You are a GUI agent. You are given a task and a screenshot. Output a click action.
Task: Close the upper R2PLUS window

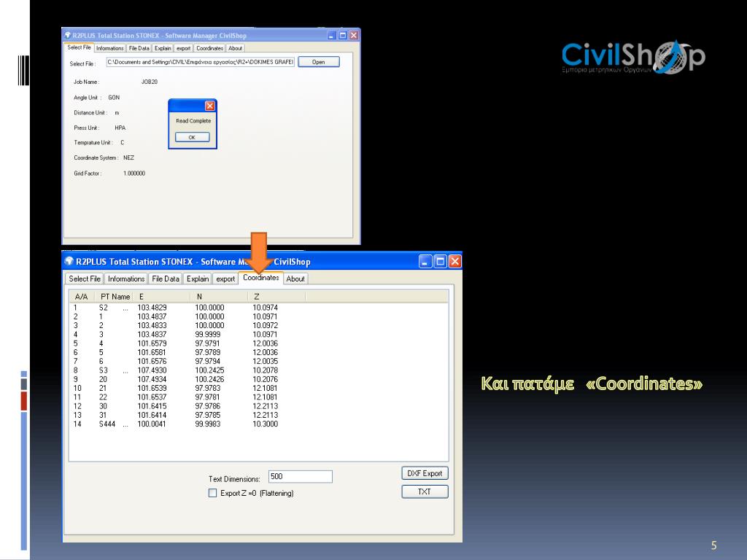[354, 35]
